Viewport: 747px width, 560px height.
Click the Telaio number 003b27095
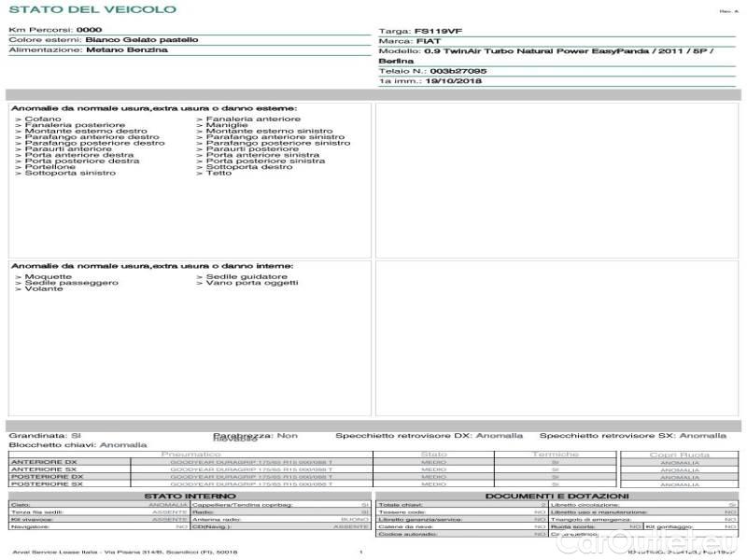pos(458,71)
